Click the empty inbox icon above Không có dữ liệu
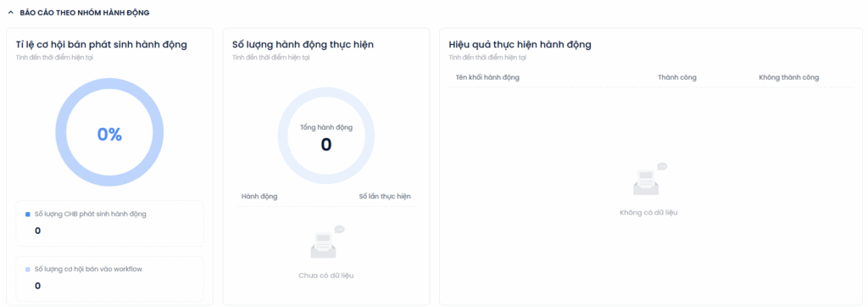 coord(649,180)
